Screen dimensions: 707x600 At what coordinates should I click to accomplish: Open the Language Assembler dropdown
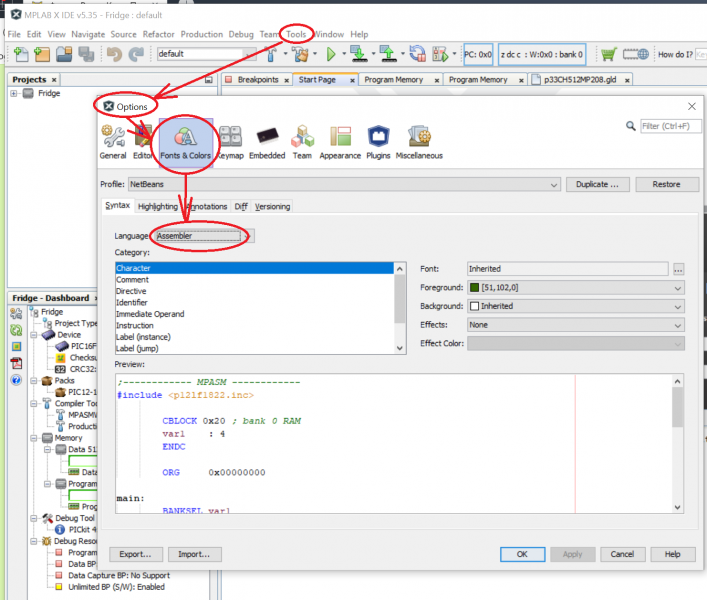point(203,236)
